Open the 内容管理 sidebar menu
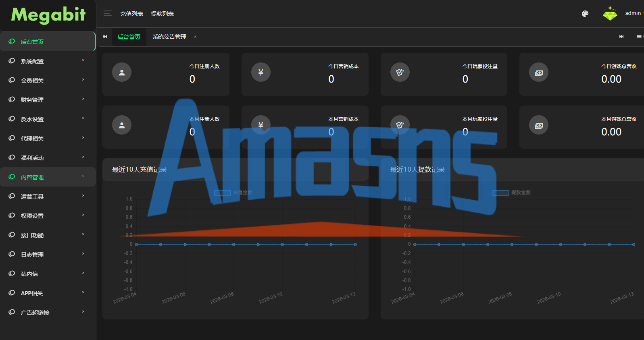The image size is (644, 340). [48, 177]
